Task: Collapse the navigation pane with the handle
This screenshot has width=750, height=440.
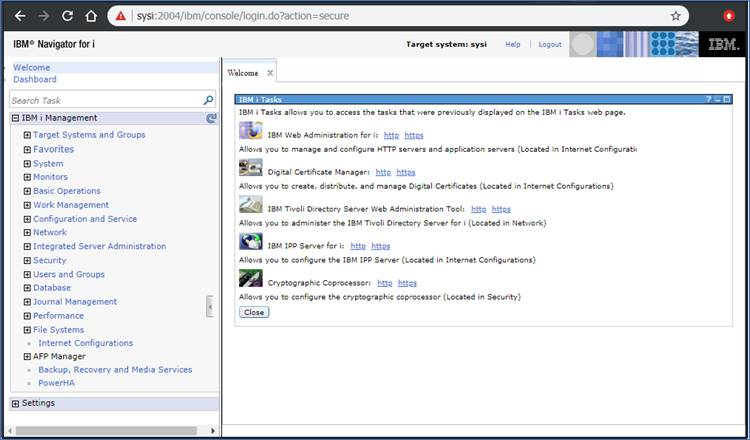Action: coord(210,307)
